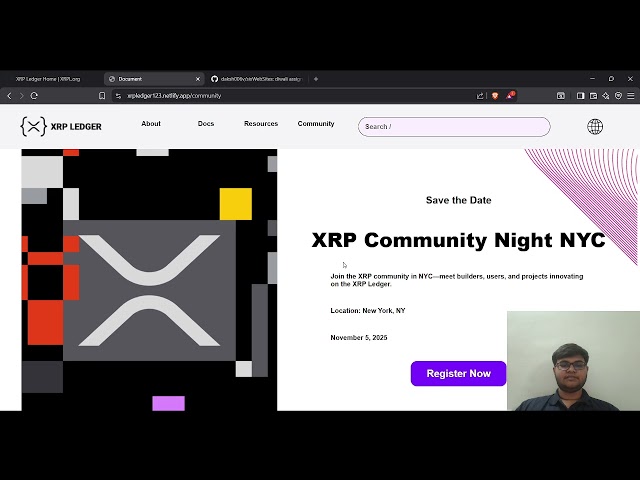Open the browser hamburger menu

(x=631, y=96)
